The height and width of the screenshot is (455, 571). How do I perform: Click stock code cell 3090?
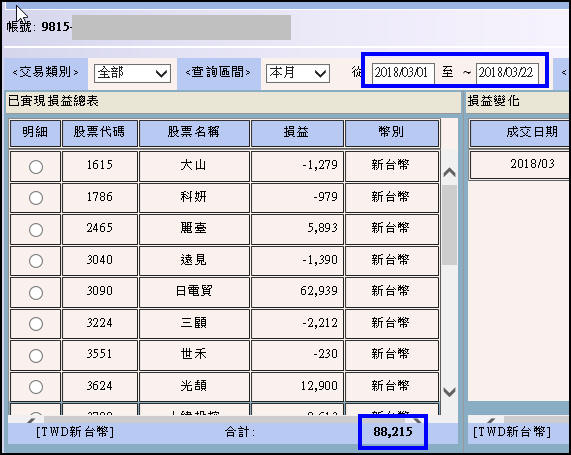pos(100,292)
